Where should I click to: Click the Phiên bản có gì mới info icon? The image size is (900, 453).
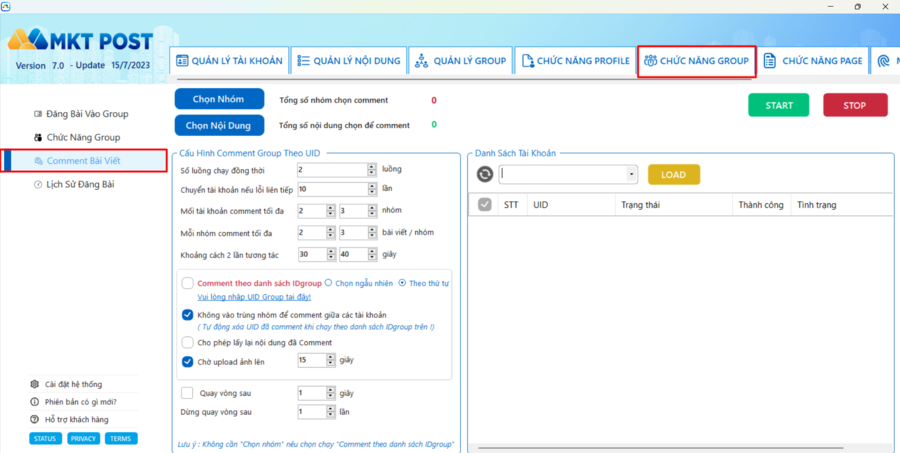(x=36, y=402)
